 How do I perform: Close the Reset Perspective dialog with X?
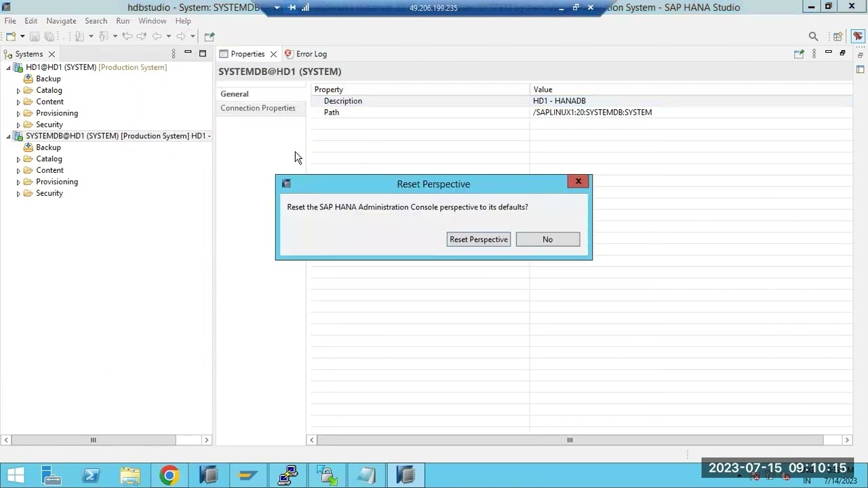578,182
